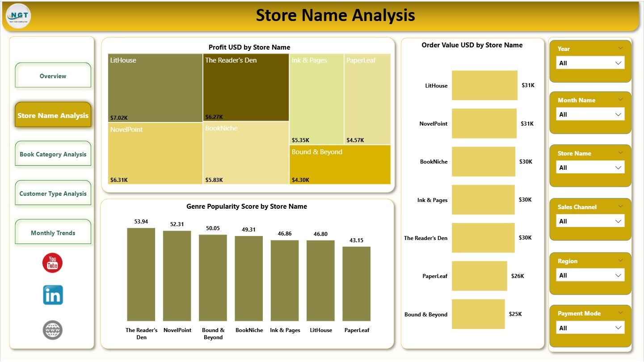Click the NGT logo

point(17,16)
